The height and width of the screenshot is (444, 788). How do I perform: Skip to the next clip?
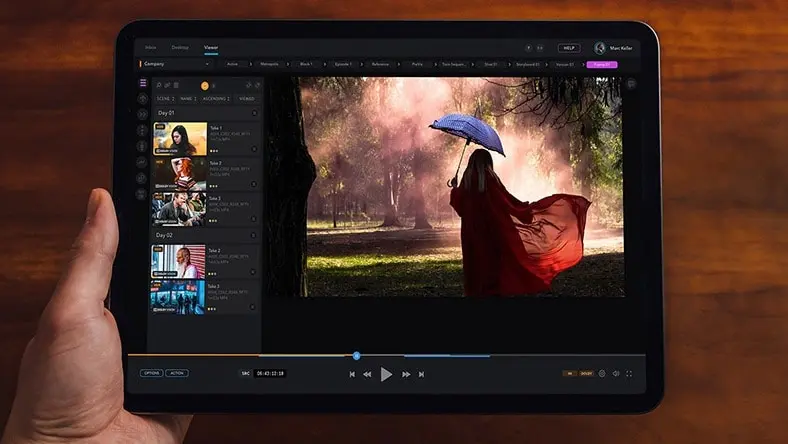(421, 374)
